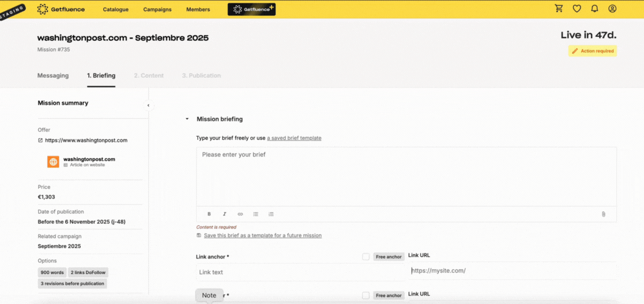The width and height of the screenshot is (644, 304).
Task: Check the first Free anchor checkbox
Action: click(366, 257)
